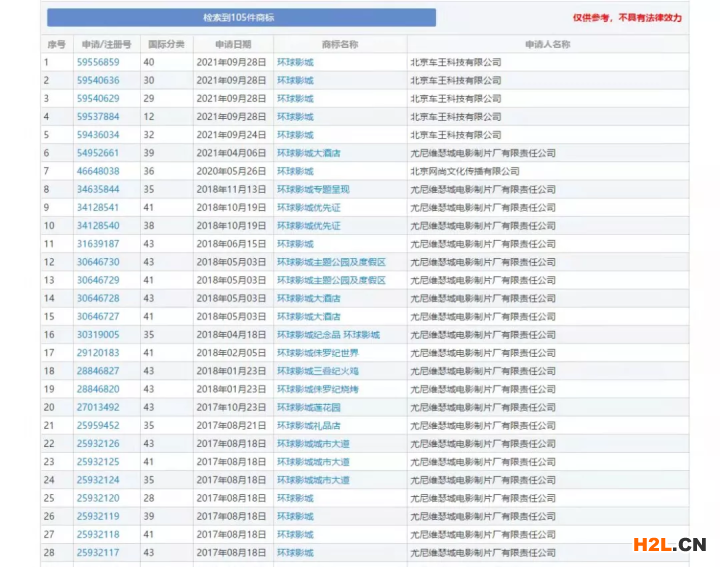
Task: Open trademark 环球影城三叠纪火鸡 link
Action: point(318,371)
